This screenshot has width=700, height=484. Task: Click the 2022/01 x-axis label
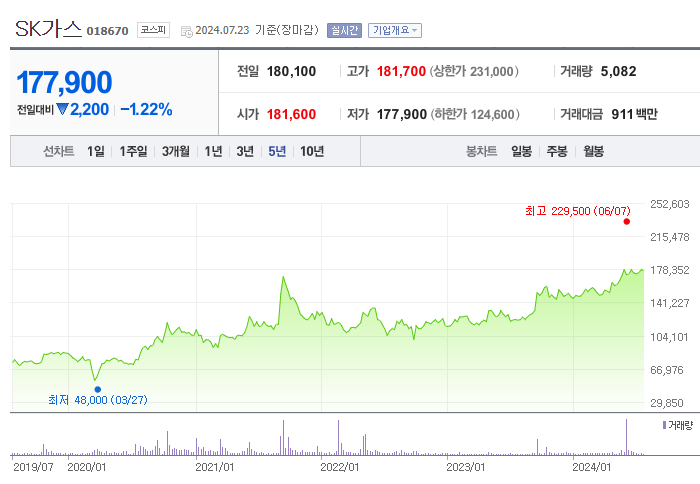[339, 467]
